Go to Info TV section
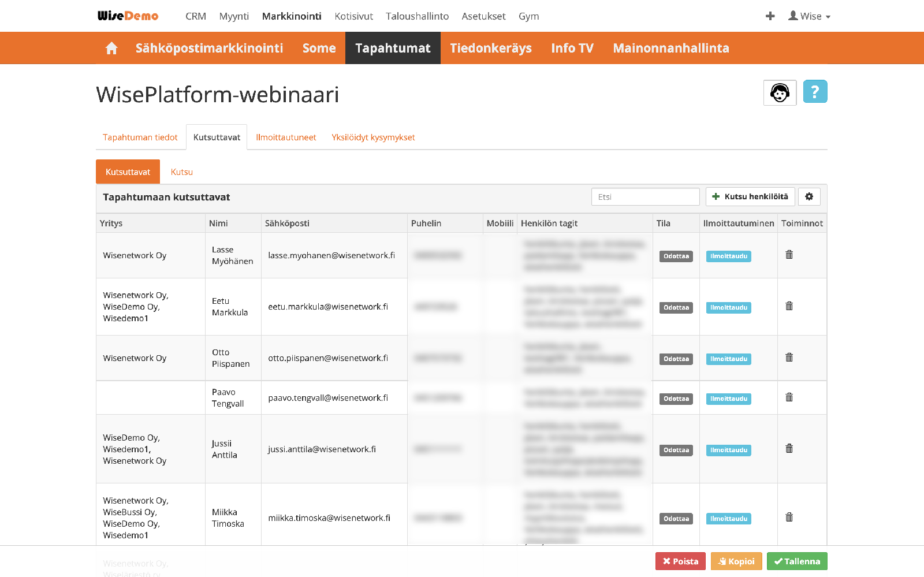This screenshot has width=924, height=577. pos(572,48)
